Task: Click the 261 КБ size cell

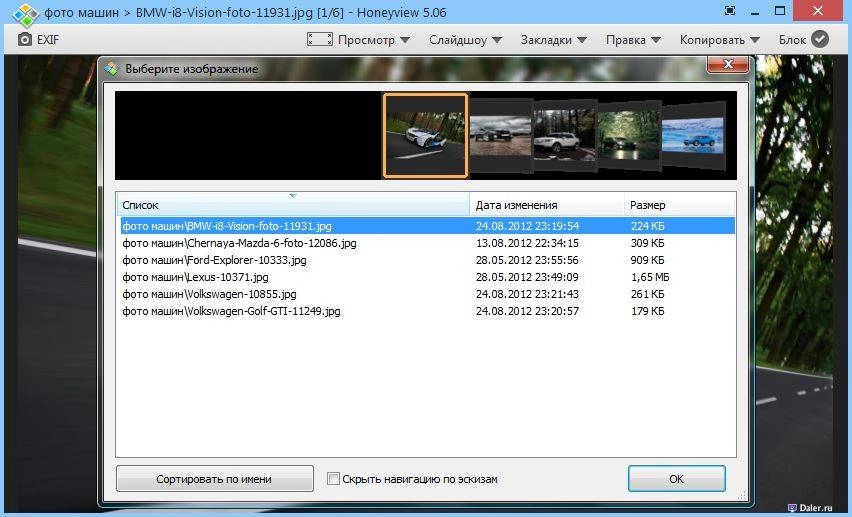Action: pyautogui.click(x=647, y=294)
